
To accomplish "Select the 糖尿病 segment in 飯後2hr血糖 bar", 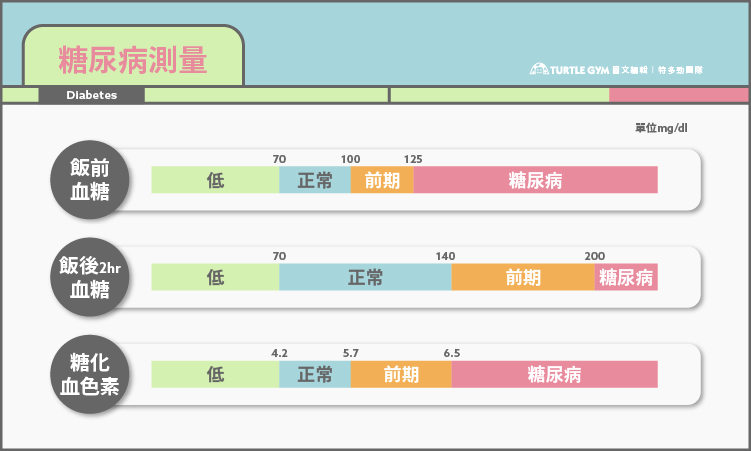I will [626, 277].
